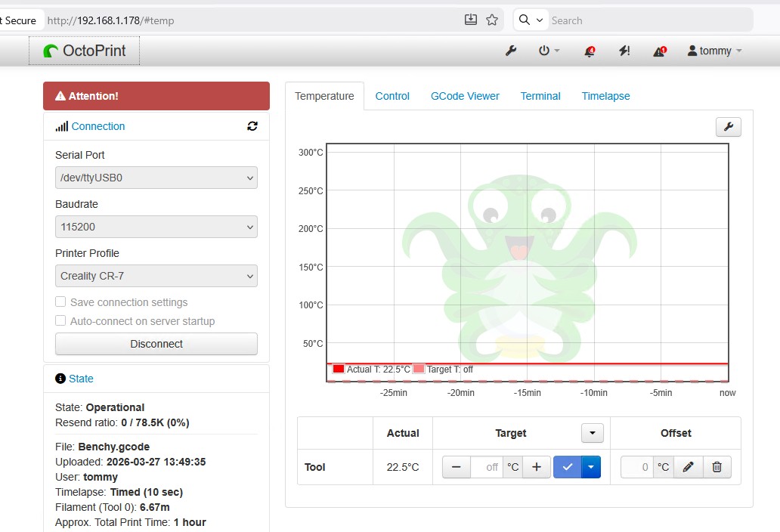
Task: Toggle Actual T legend red swatch
Action: [x=339, y=370]
